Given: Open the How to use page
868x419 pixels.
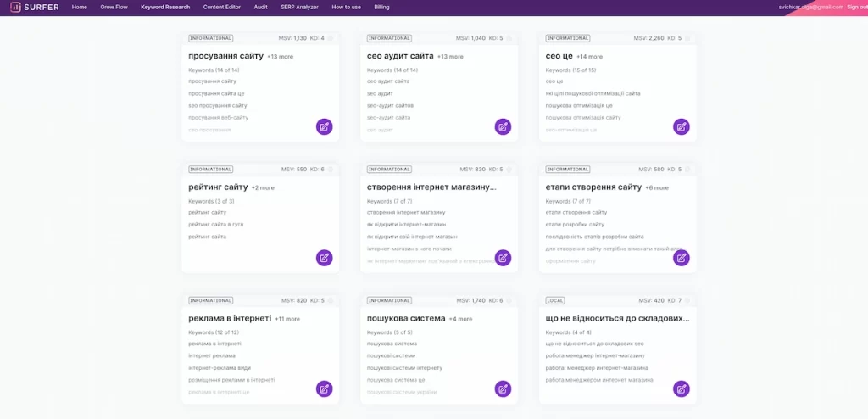Looking at the screenshot, I should click(347, 7).
